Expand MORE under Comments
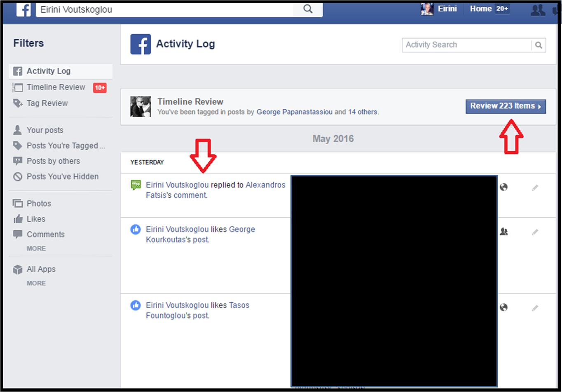The image size is (562, 392). (x=36, y=249)
